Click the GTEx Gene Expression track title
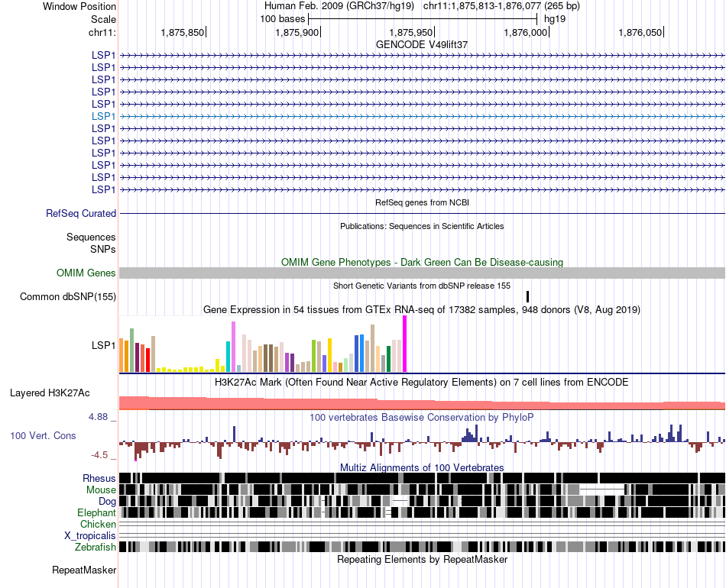726x588 pixels. pos(422,309)
